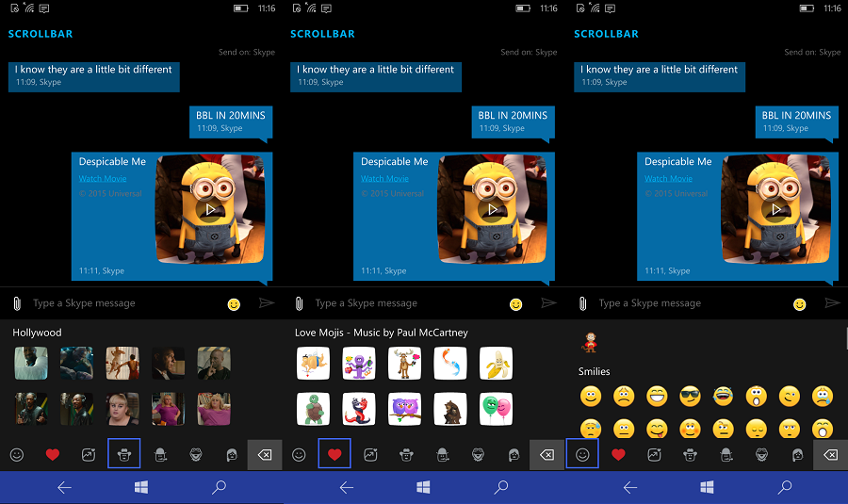
Task: Switch to Love Mojis tab on Hollywood screen
Action: click(53, 455)
